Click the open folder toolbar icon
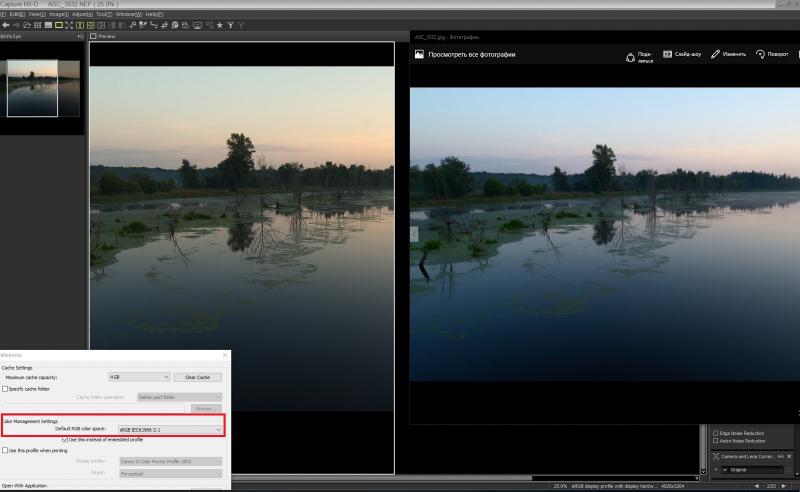Viewport: 800px width, 492px height. [x=27, y=25]
